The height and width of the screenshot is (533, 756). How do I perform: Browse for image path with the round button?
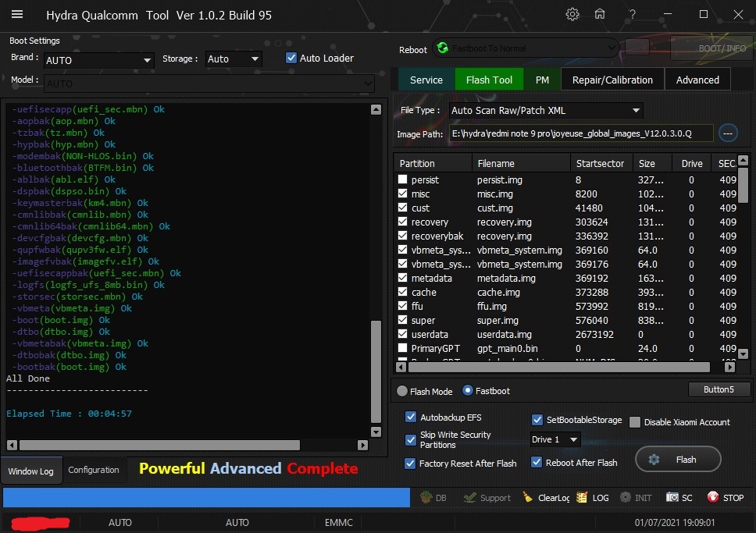(x=728, y=133)
